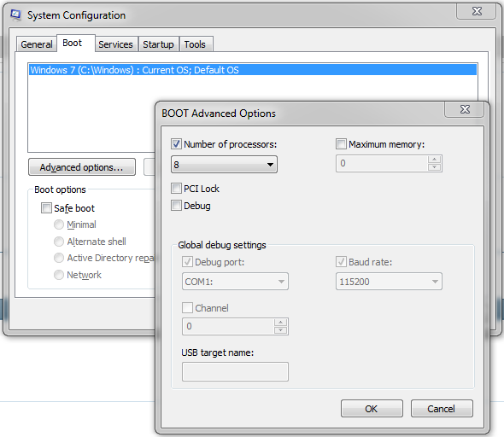This screenshot has height=437, width=504.
Task: Enable the Safe boot checkbox
Action: 46,208
